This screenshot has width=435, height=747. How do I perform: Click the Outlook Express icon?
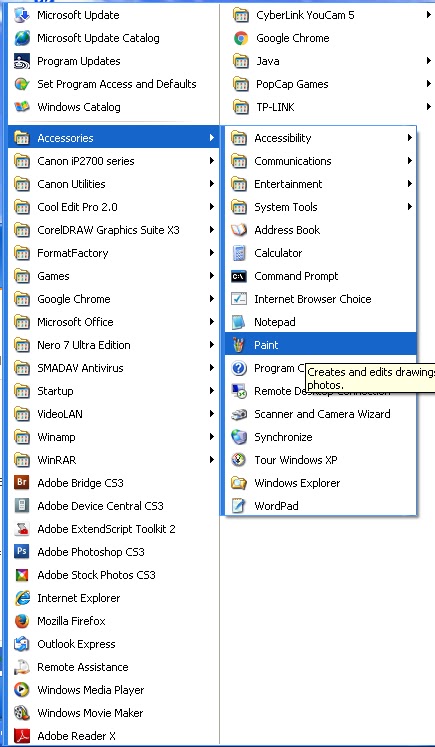pos(22,644)
